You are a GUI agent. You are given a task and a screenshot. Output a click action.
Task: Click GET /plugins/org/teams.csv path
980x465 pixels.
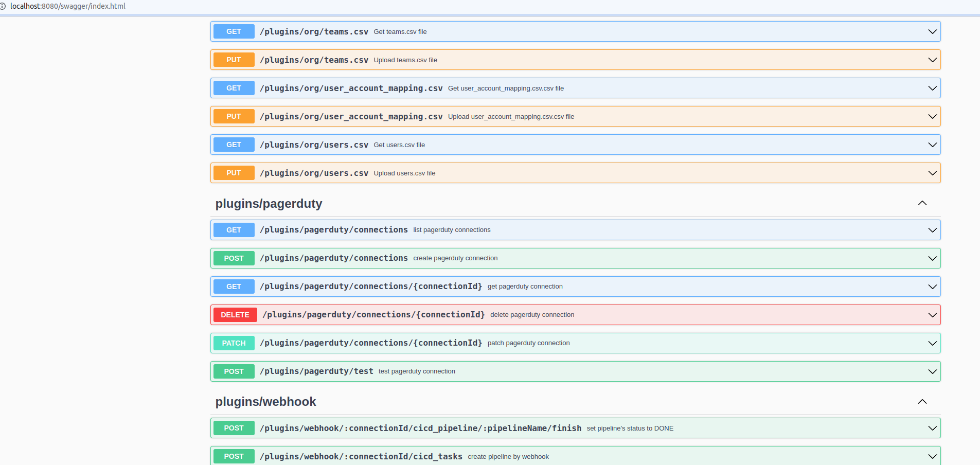pyautogui.click(x=314, y=31)
